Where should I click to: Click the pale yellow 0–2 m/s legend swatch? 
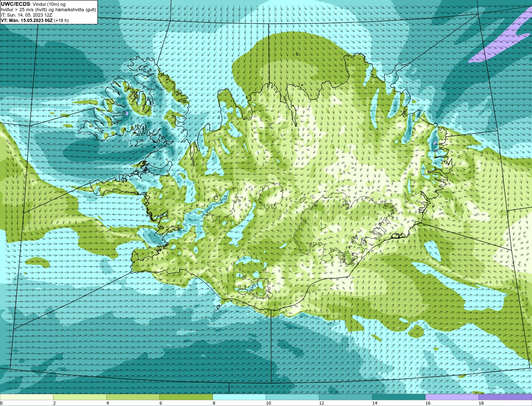tap(27, 397)
